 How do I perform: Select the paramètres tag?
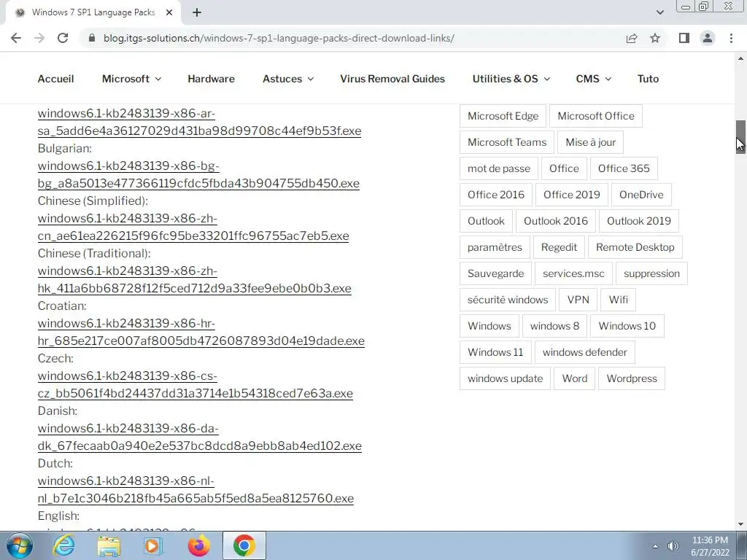click(x=495, y=247)
